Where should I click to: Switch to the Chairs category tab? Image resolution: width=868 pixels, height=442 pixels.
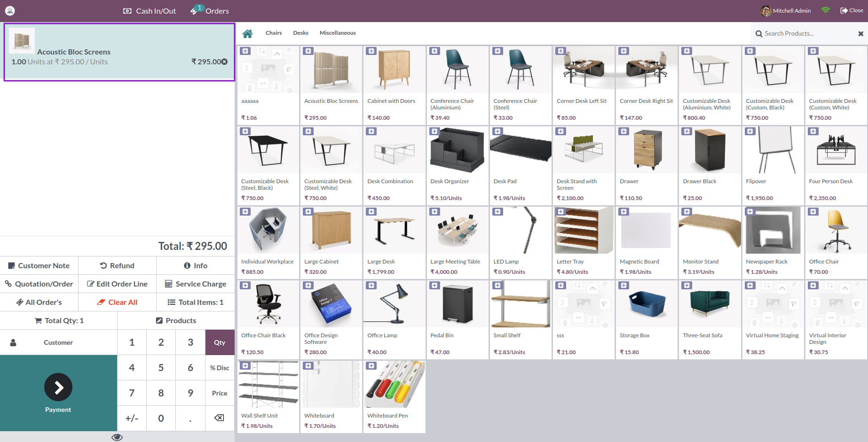(x=274, y=33)
